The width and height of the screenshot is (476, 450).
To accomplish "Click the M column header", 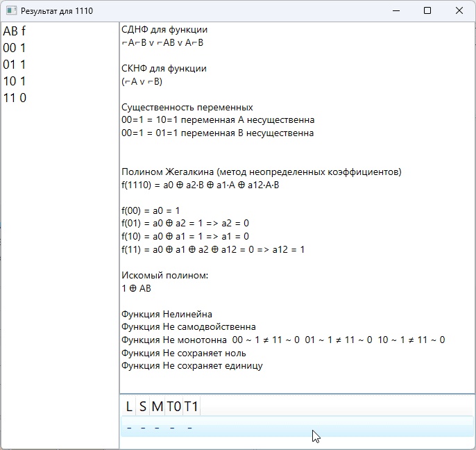I will point(157,406).
